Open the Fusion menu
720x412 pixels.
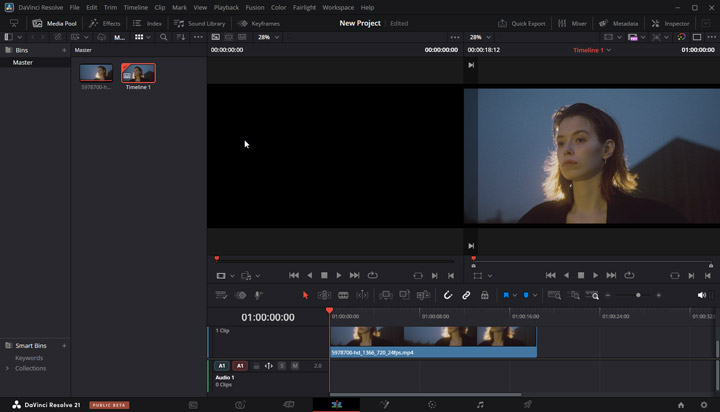click(x=255, y=7)
